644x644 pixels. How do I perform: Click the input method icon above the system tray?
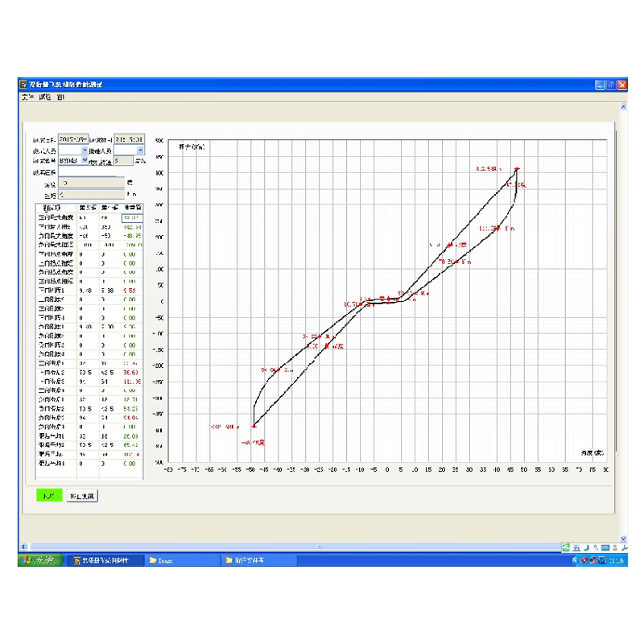pos(567,547)
